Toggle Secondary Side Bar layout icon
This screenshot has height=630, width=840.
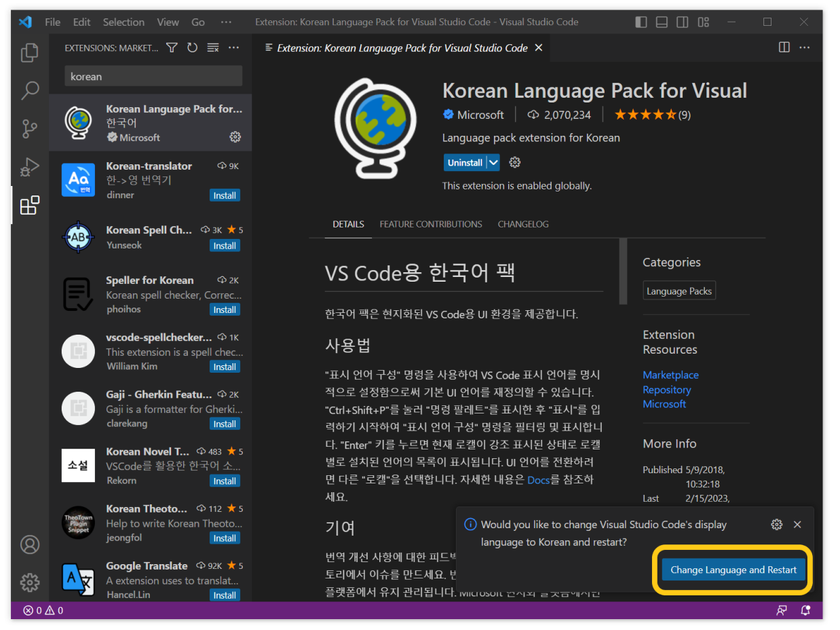[x=683, y=22]
